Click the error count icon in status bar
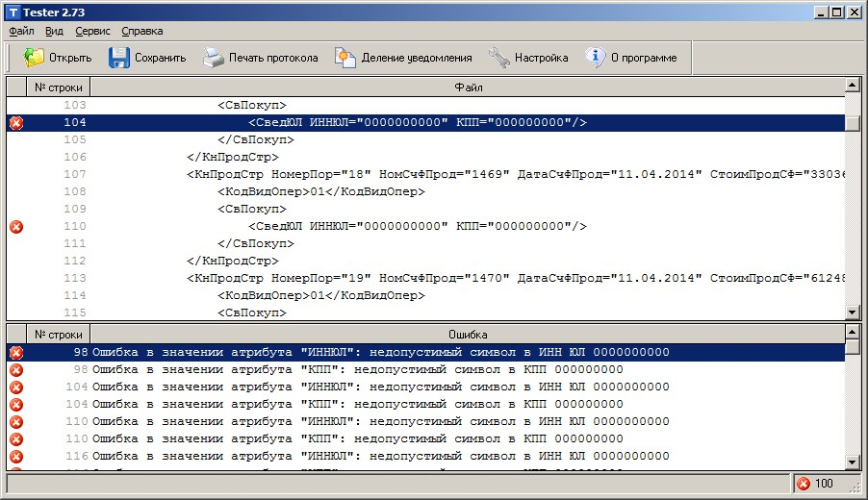The image size is (868, 500). coord(804,483)
